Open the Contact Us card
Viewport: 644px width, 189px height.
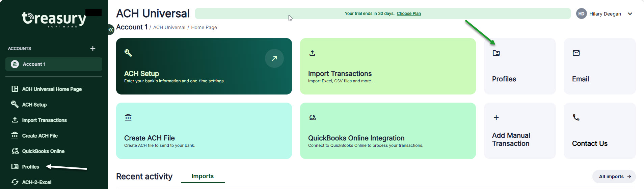(600, 131)
